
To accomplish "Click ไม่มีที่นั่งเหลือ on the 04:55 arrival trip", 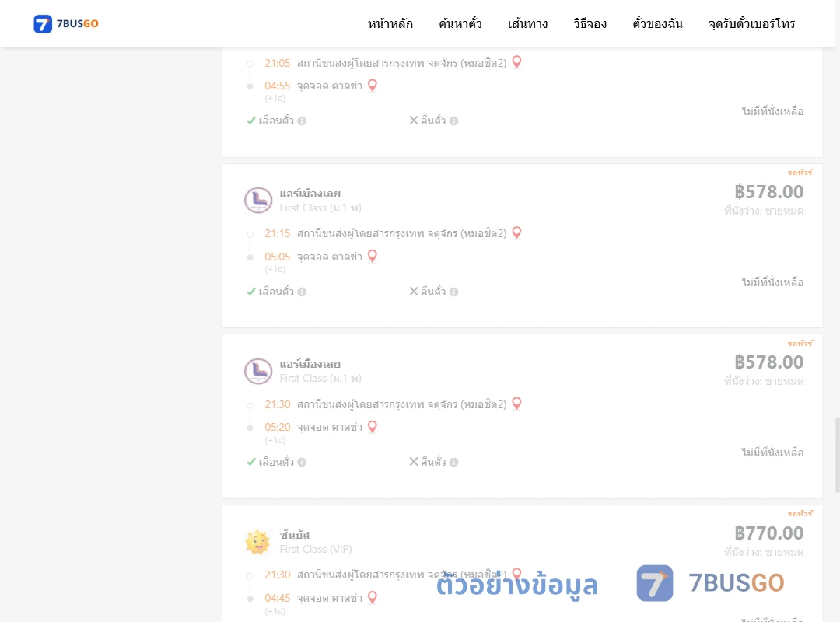I will tap(772, 111).
